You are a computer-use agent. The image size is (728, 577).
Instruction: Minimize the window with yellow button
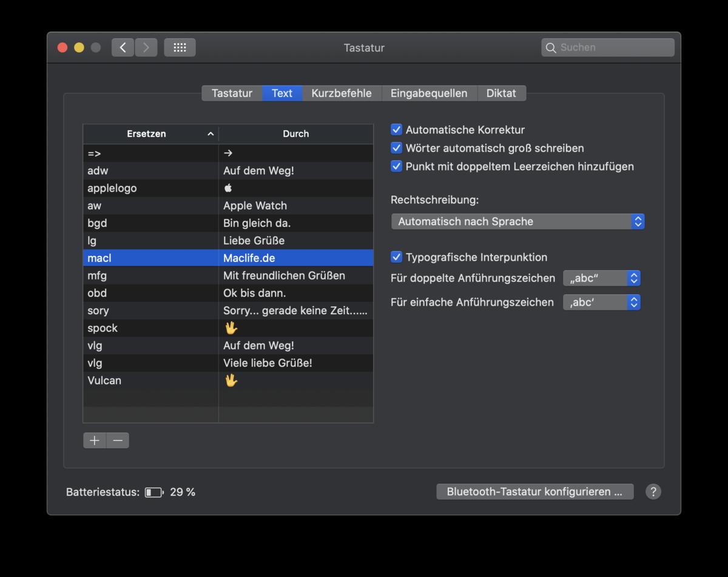(x=79, y=47)
